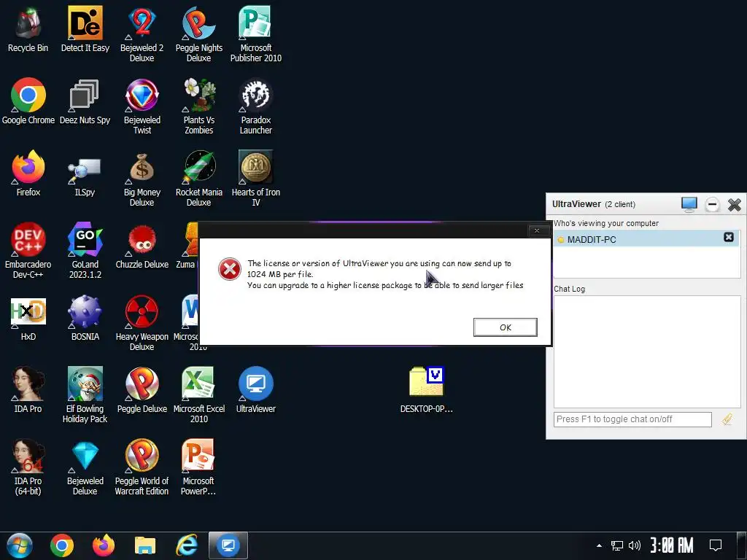
Task: Close the license error dialog with X
Action: pyautogui.click(x=536, y=230)
